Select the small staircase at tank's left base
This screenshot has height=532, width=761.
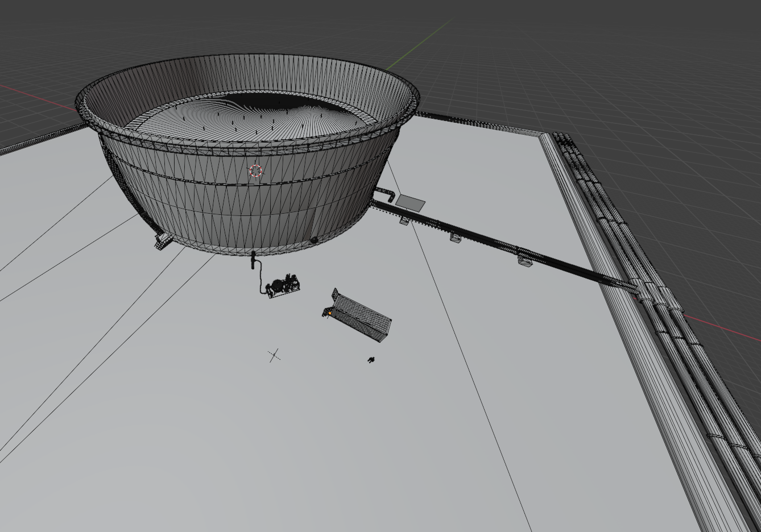coord(163,240)
